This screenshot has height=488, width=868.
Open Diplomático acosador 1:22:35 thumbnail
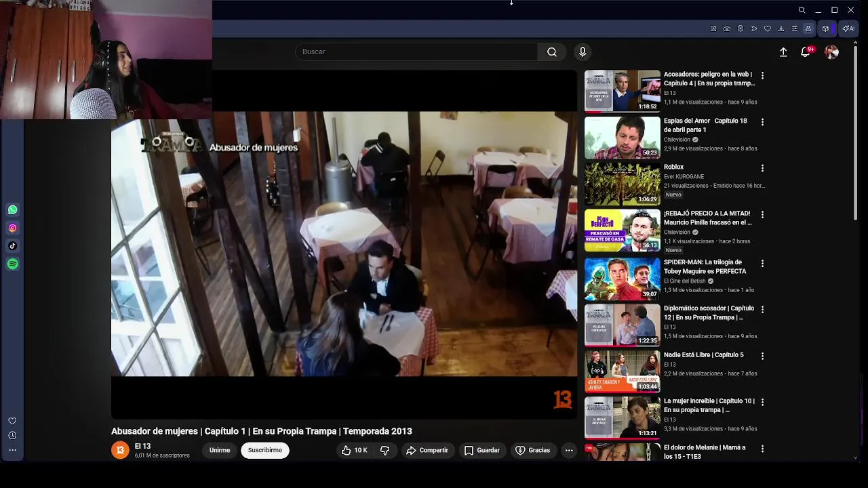(622, 325)
